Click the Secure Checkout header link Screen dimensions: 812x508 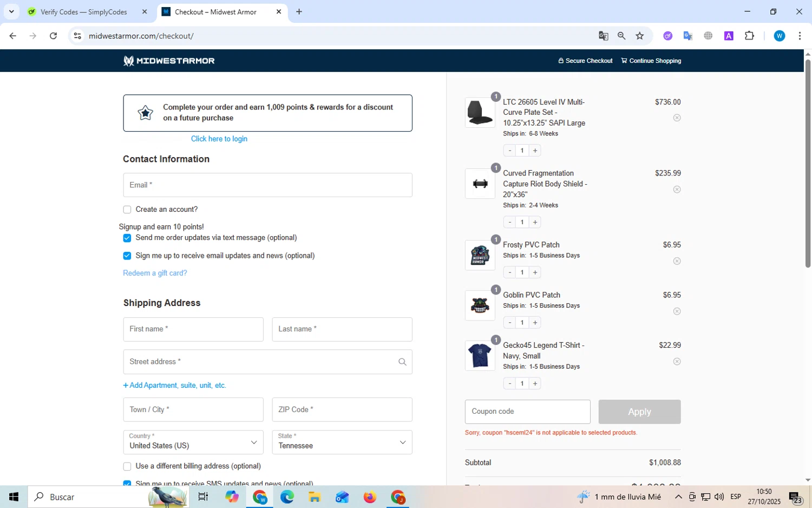(585, 61)
